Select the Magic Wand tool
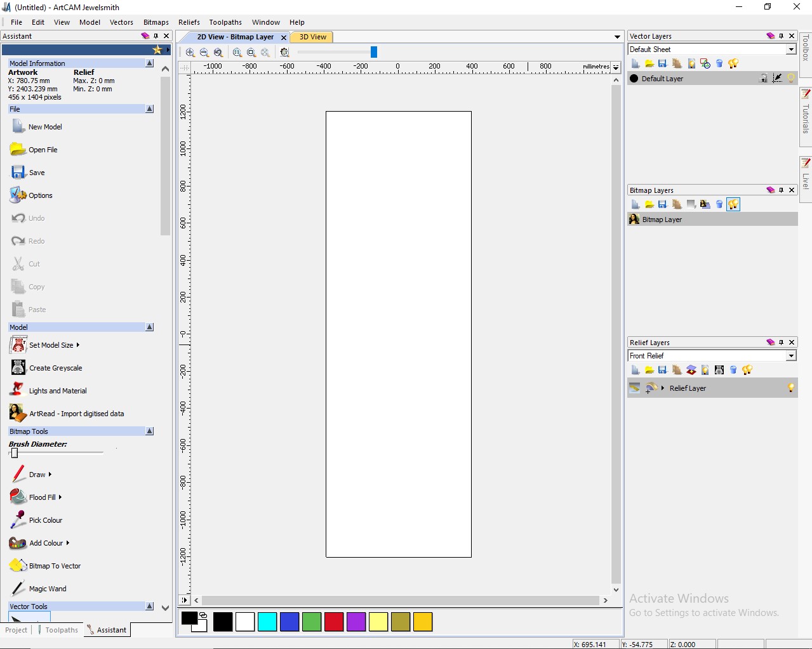812x649 pixels. tap(47, 589)
